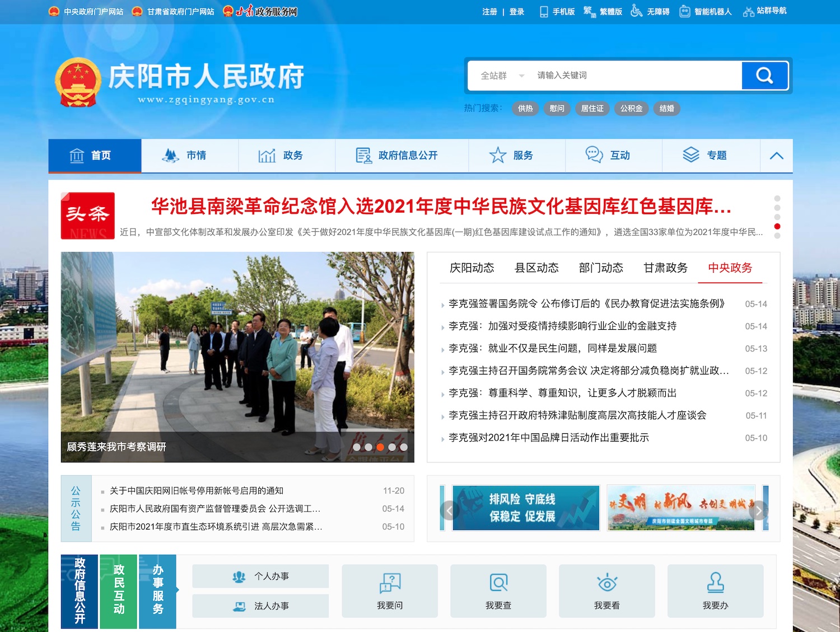Open the 市情 navigation tab

[x=190, y=156]
